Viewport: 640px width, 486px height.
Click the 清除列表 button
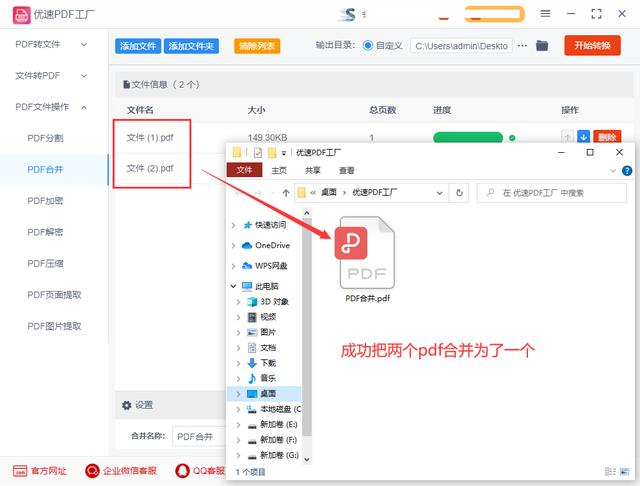coord(257,46)
